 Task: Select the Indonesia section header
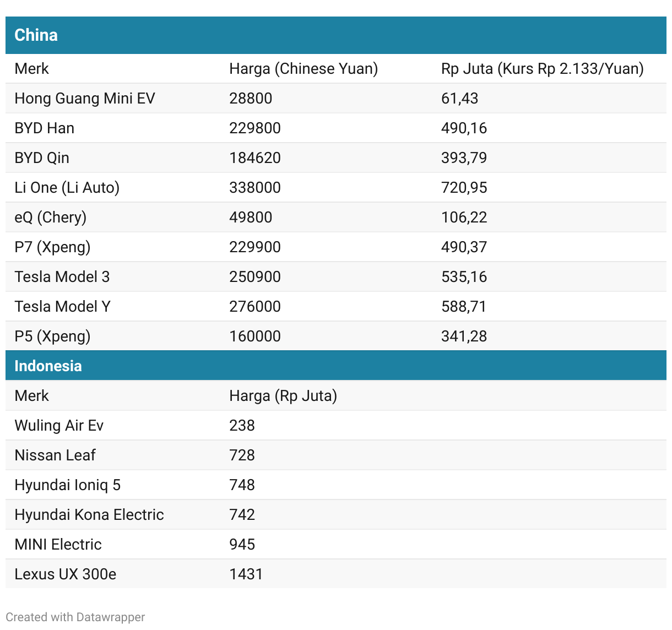pyautogui.click(x=48, y=366)
